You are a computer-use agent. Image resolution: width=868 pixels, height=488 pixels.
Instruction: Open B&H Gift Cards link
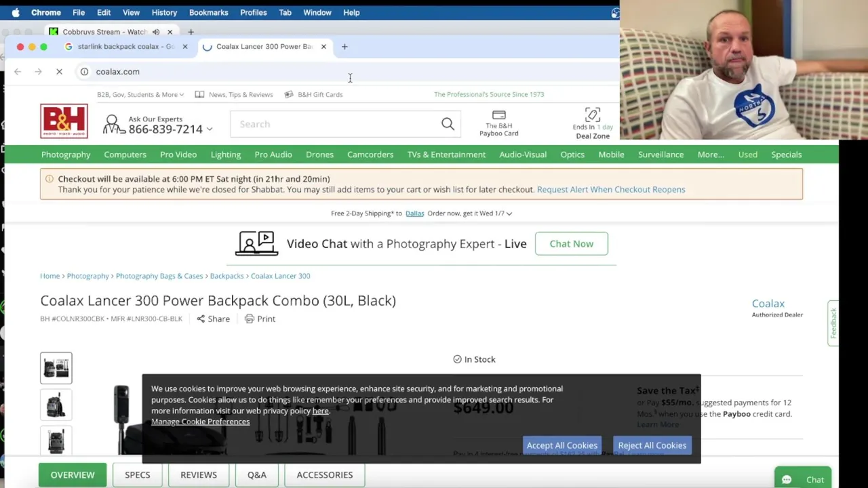[313, 94]
